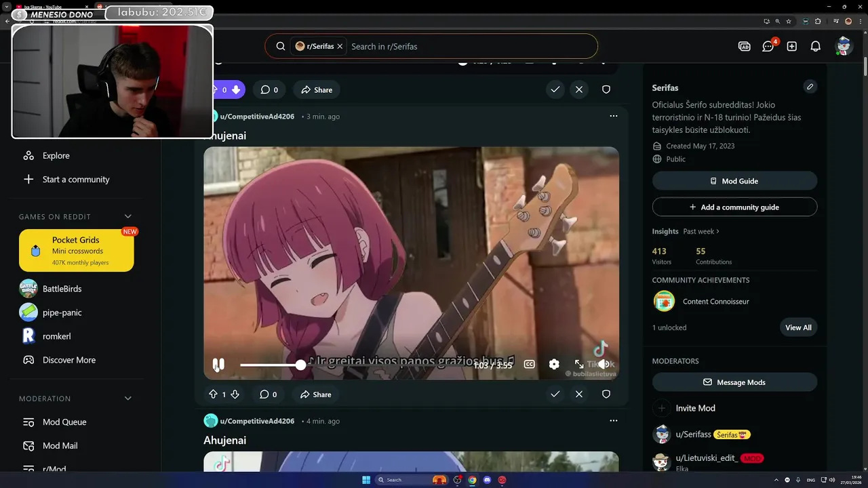Mute the video volume
Viewport: 868px width, 488px height.
(602, 364)
